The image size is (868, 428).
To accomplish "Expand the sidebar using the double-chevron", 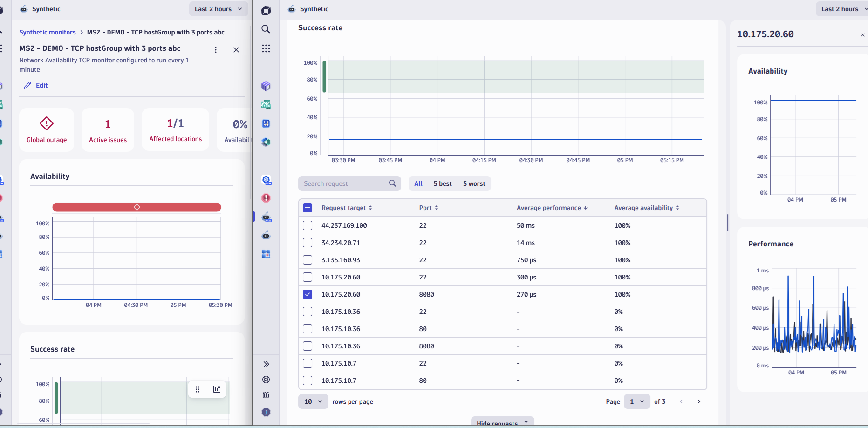I will (x=266, y=364).
